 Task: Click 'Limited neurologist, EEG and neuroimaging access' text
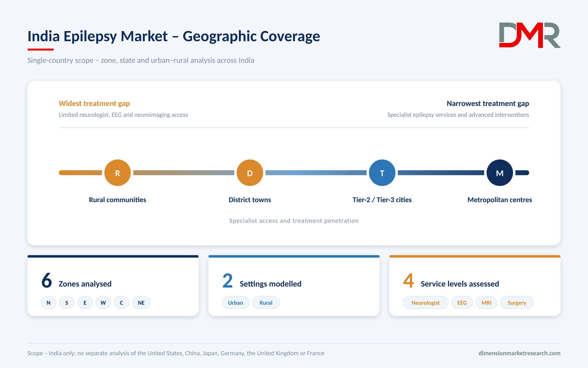pos(123,115)
